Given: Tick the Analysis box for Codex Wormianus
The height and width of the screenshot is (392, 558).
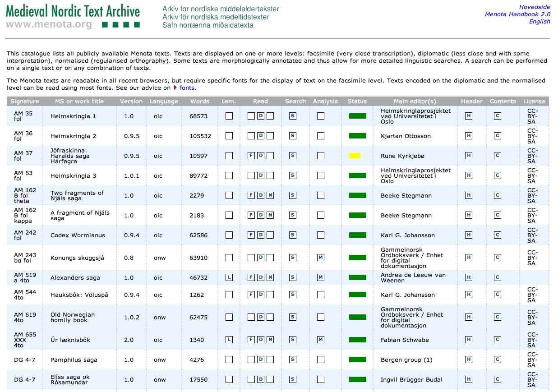Looking at the screenshot, I should [x=321, y=235].
